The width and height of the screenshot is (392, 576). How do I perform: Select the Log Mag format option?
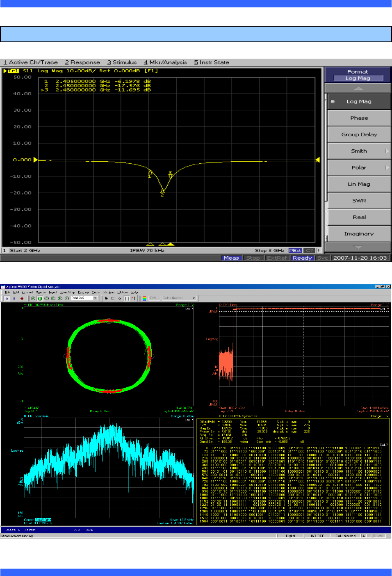point(359,101)
